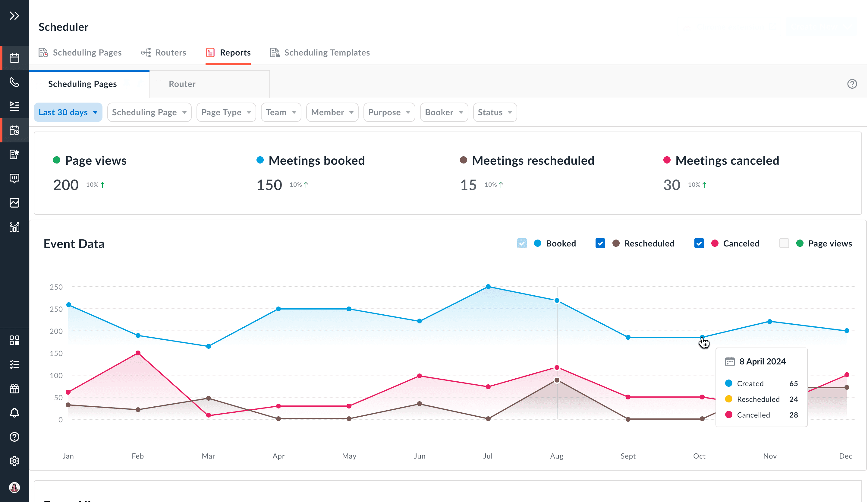Open the gift rewards sidebar icon
This screenshot has width=868, height=502.
point(14,389)
